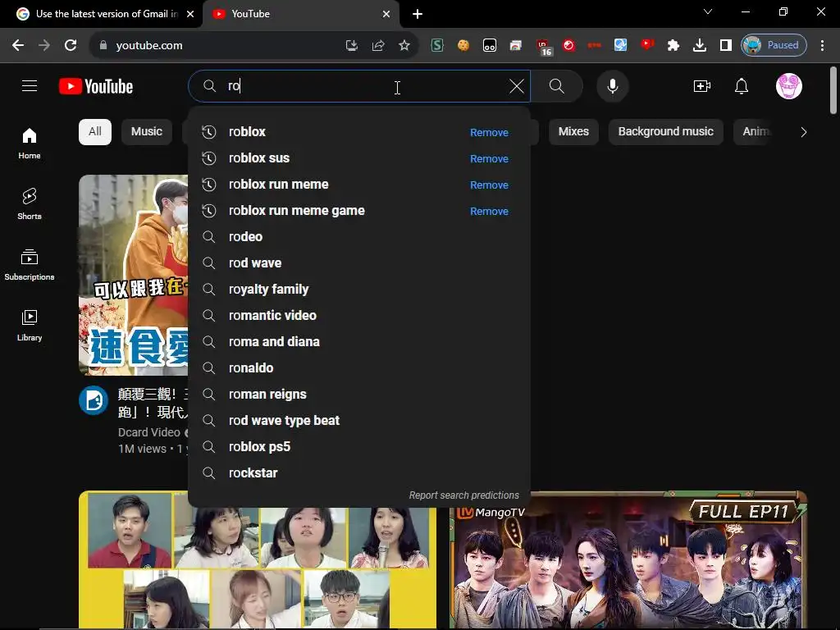Choose the rod wave type beat suggestion

tap(359, 421)
